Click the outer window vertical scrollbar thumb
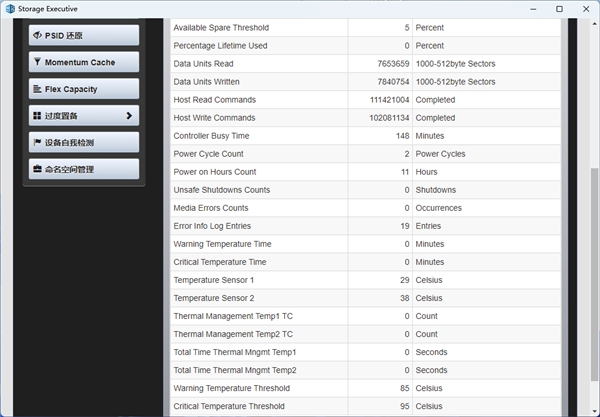 (594, 274)
